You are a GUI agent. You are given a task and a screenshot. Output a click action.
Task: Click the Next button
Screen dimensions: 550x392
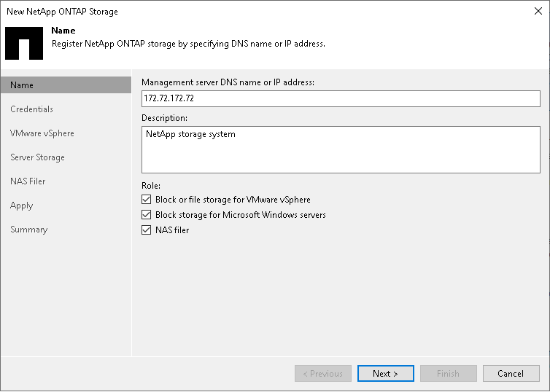pyautogui.click(x=385, y=374)
